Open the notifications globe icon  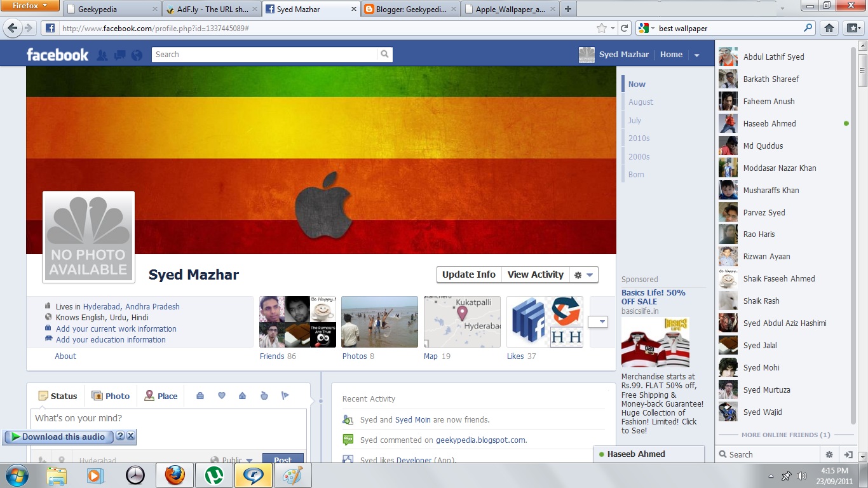click(x=136, y=55)
